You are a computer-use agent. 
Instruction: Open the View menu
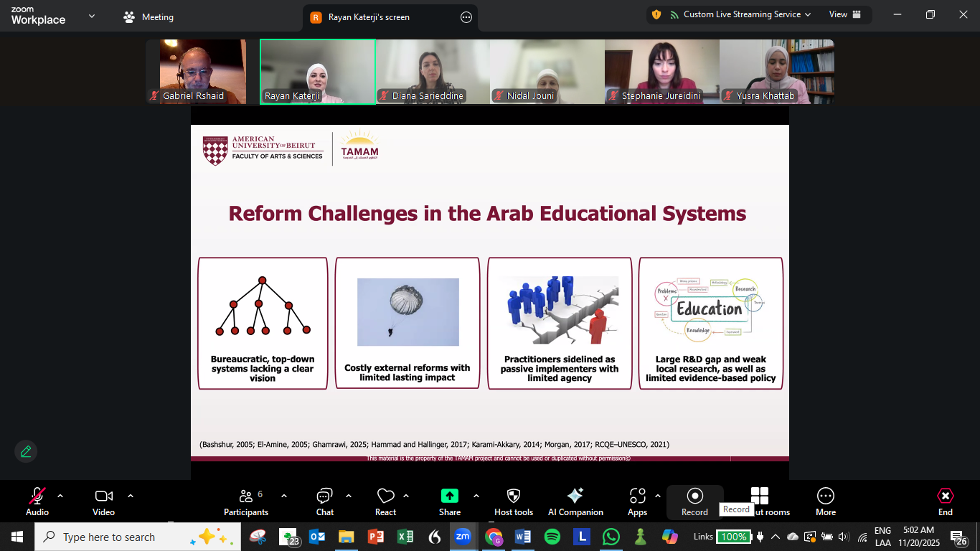843,14
